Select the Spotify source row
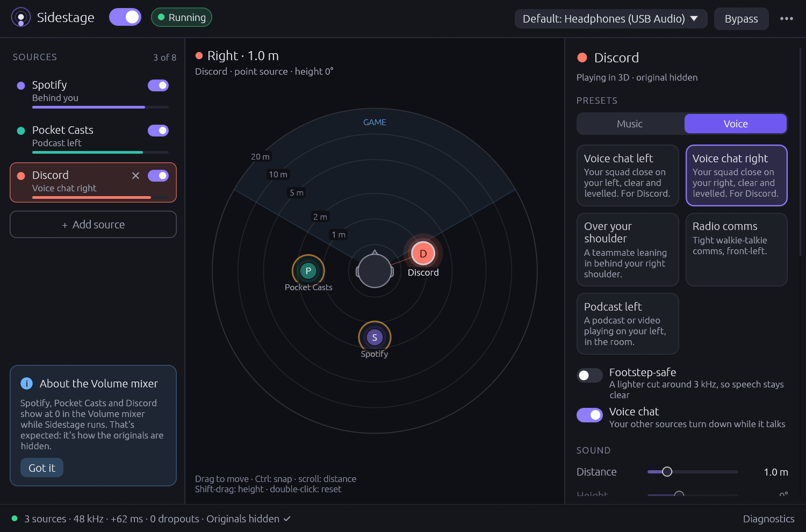This screenshot has height=532, width=806. pos(93,92)
